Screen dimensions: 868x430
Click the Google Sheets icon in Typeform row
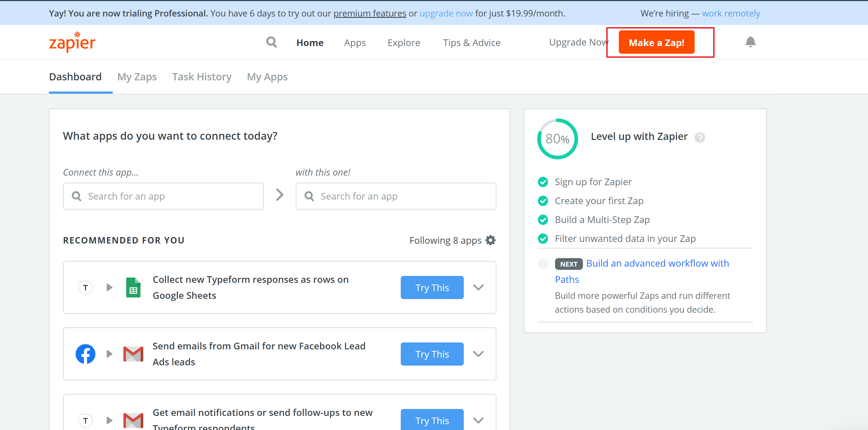point(133,287)
